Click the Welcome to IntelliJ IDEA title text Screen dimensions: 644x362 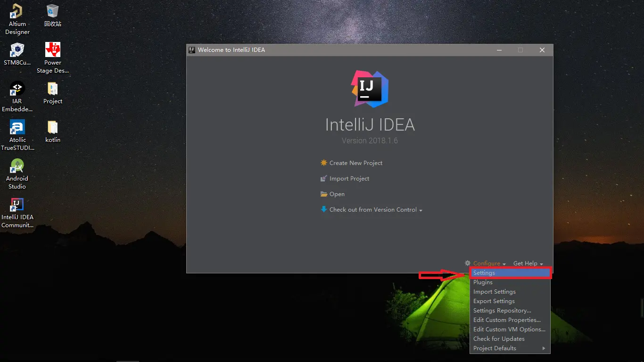pos(231,50)
